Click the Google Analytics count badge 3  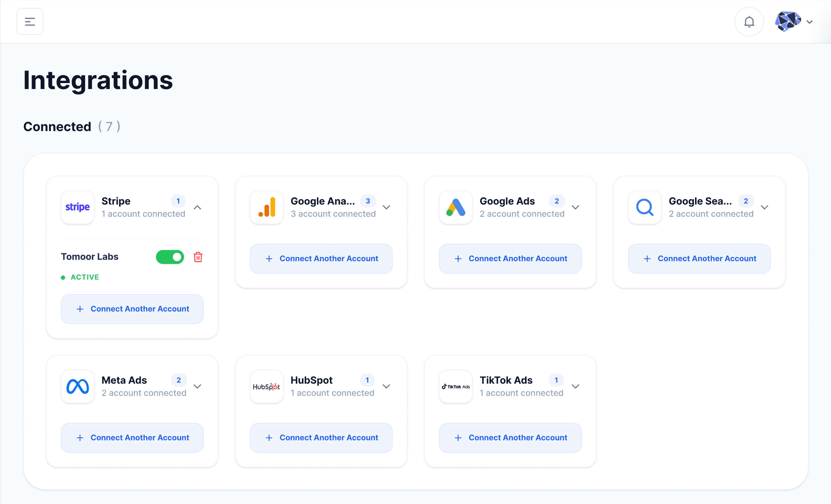click(x=368, y=201)
